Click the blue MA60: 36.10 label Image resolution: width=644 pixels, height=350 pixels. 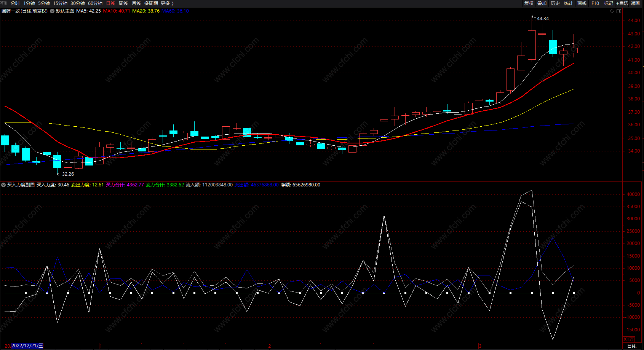(x=175, y=11)
